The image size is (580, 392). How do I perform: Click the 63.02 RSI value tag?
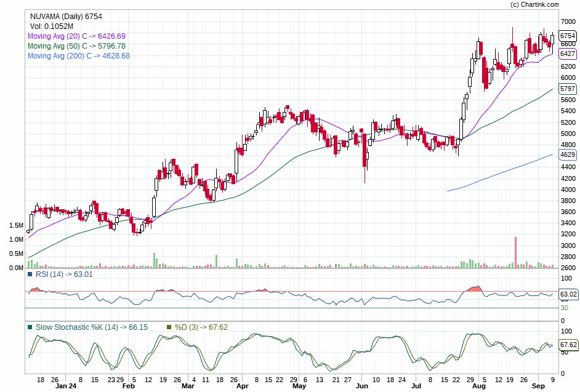pyautogui.click(x=568, y=294)
